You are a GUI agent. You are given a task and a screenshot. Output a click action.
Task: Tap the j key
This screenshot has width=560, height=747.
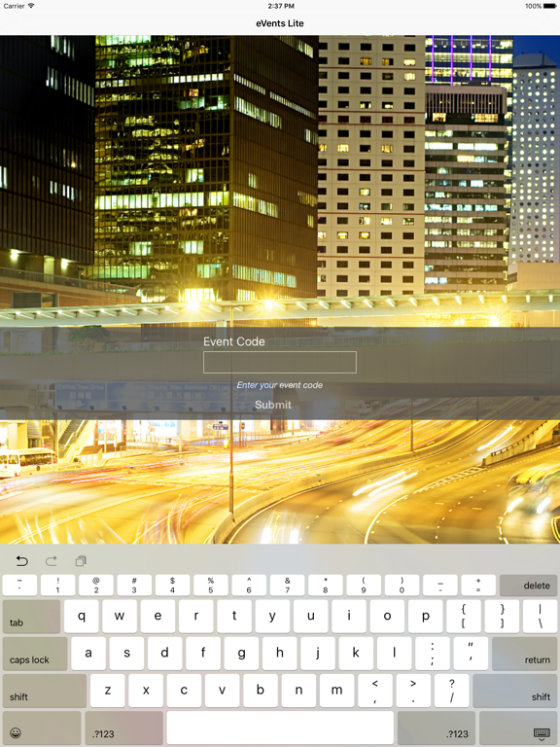(318, 654)
